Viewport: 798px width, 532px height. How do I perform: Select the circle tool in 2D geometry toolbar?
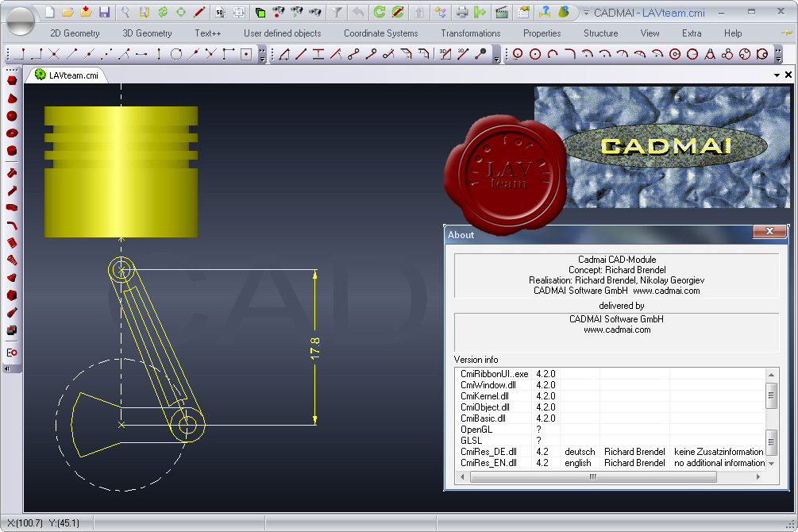coord(176,54)
